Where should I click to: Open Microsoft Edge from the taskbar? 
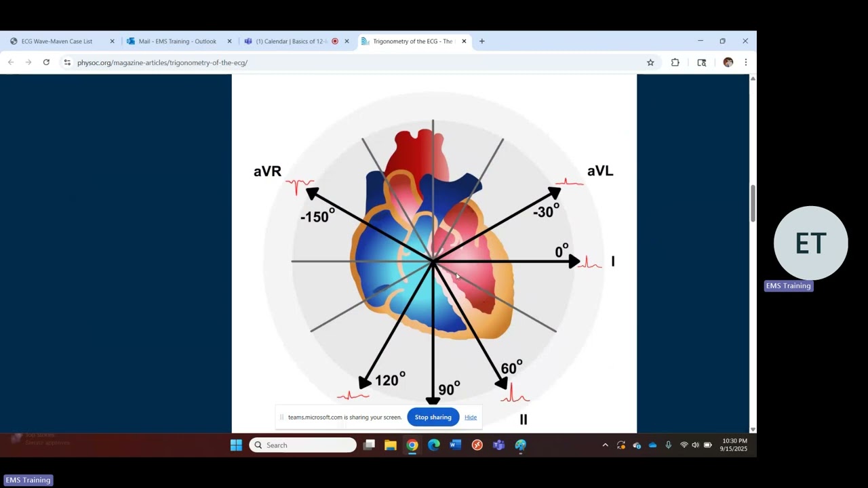click(x=434, y=445)
